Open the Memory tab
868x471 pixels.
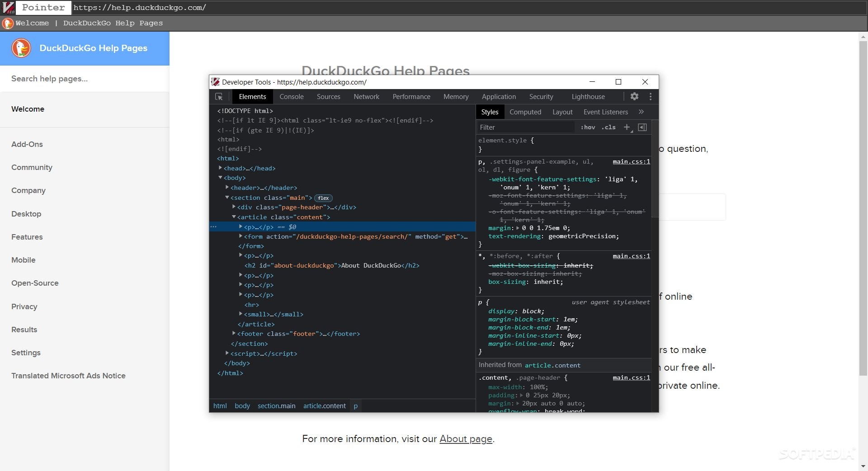pos(456,97)
